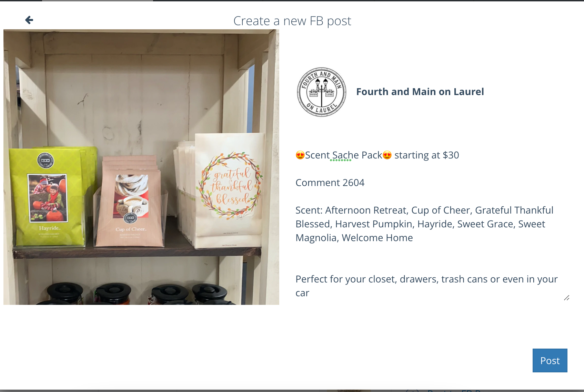Image resolution: width=584 pixels, height=392 pixels.
Task: Click the black jar lids in photo
Action: point(138,293)
